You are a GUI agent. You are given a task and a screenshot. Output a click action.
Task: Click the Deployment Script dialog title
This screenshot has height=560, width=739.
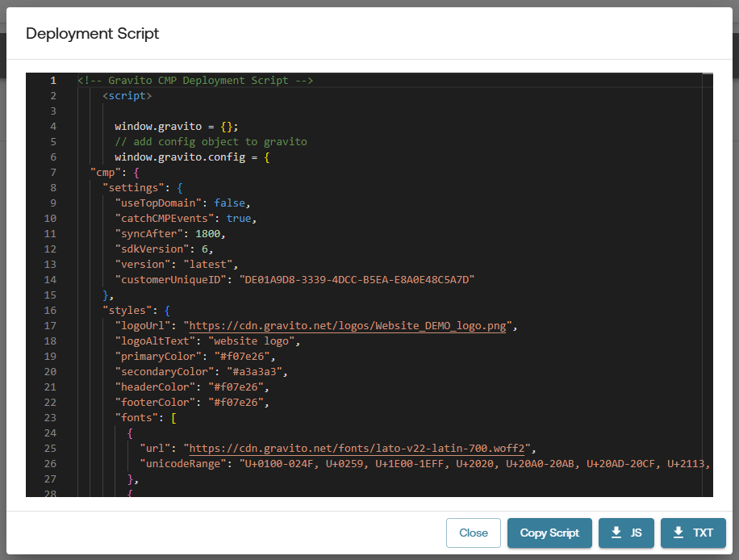92,33
